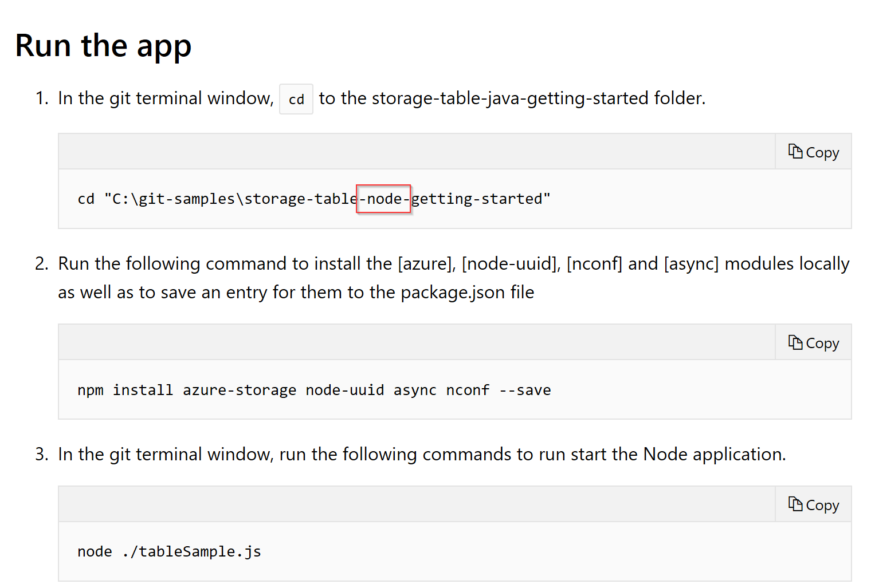Click the node ./tableSample.js command text

point(168,551)
